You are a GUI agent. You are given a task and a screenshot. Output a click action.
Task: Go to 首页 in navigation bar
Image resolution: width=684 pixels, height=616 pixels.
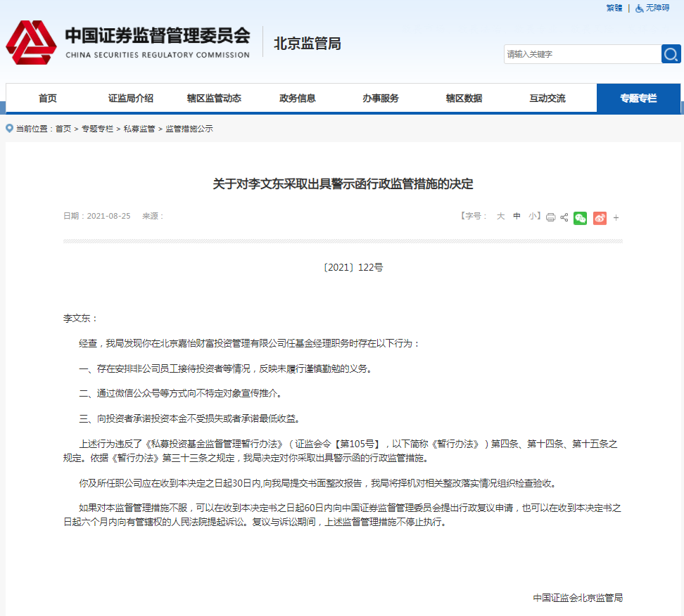(x=48, y=98)
